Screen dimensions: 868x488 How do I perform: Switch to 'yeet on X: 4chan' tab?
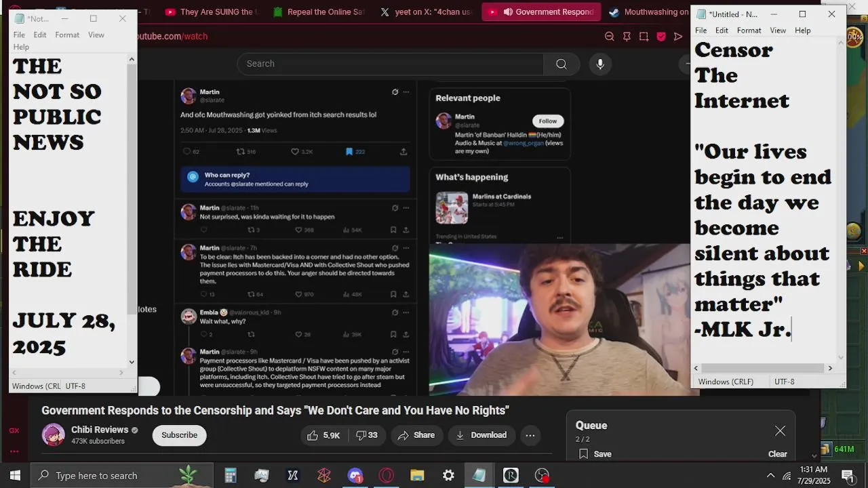point(426,12)
